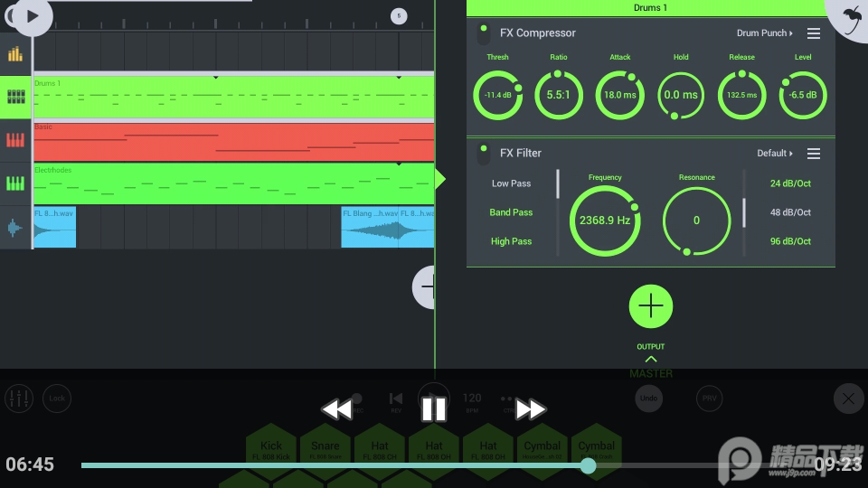The width and height of the screenshot is (868, 488).
Task: Select Band Pass filter type
Action: 511,212
